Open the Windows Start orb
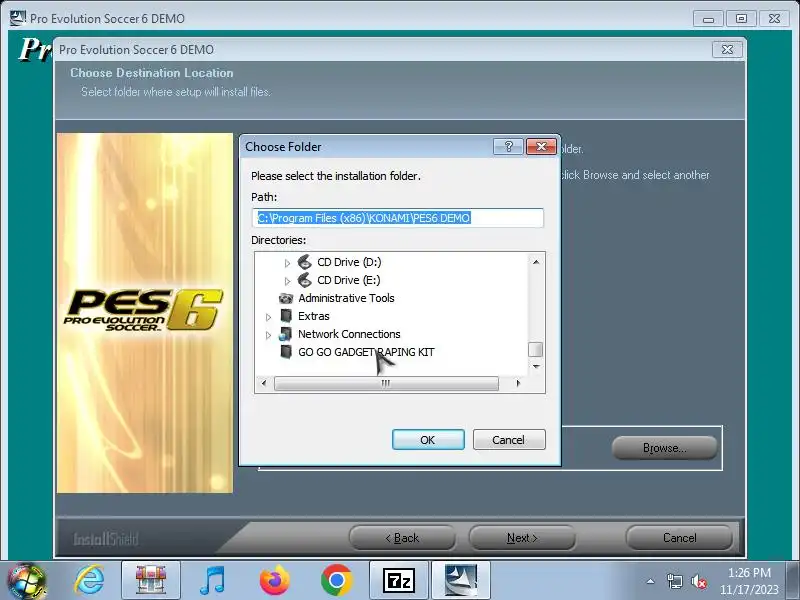Screen dimensions: 800x600 coord(26,581)
